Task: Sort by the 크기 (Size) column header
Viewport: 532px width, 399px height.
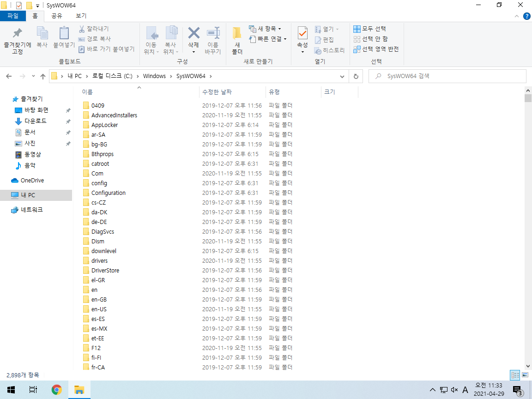Action: (329, 92)
